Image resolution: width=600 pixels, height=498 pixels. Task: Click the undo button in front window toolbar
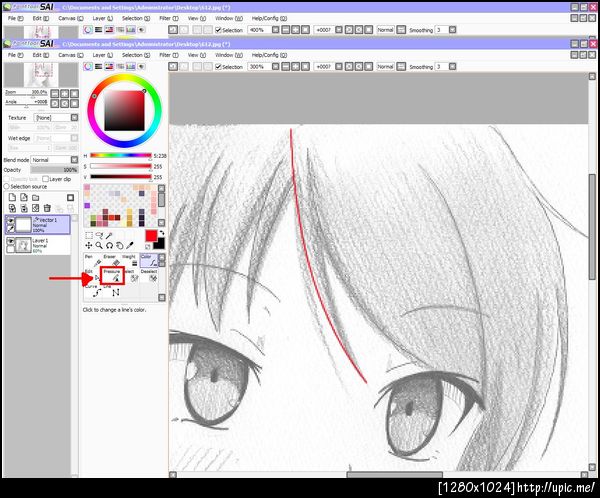[x=173, y=67]
